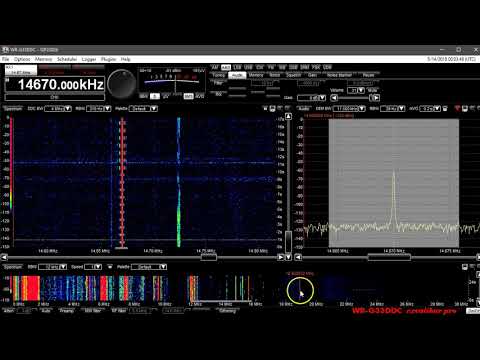
Task: Select AMS demodulation mode
Action: (226, 67)
